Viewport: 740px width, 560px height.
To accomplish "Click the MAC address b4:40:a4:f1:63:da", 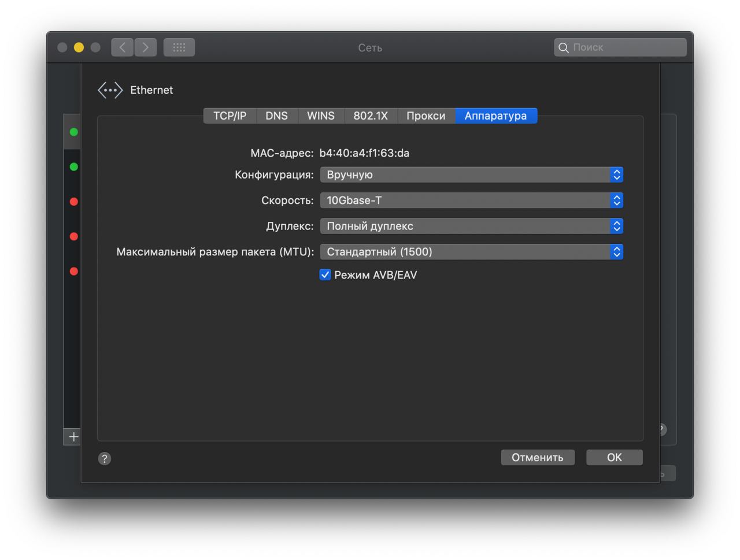I will 364,153.
